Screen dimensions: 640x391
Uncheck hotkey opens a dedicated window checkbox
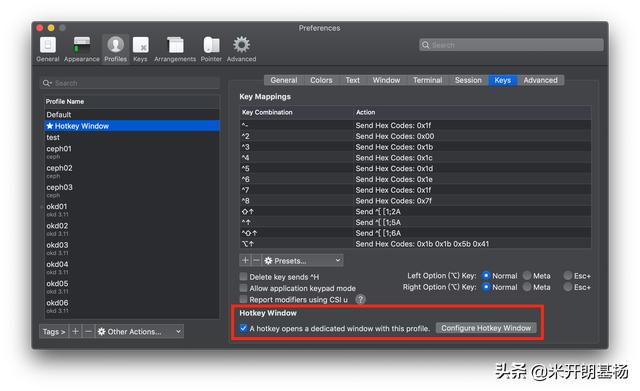pos(244,328)
